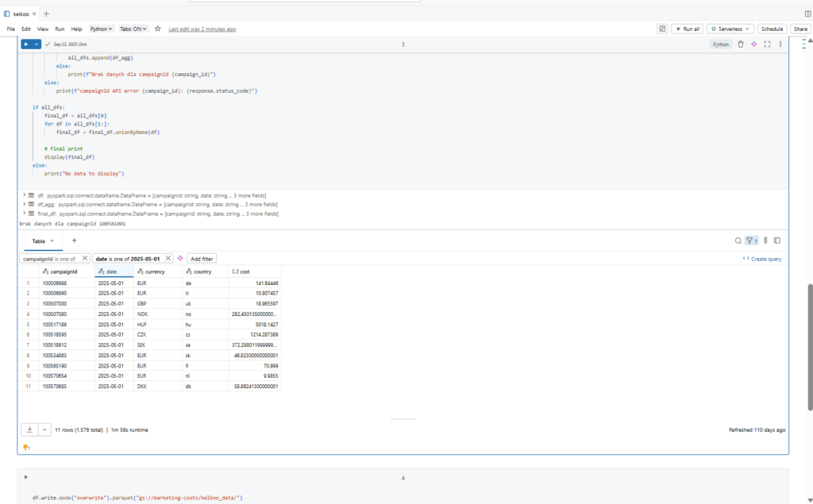Click the search icon in results table
The width and height of the screenshot is (813, 504).
pos(738,240)
